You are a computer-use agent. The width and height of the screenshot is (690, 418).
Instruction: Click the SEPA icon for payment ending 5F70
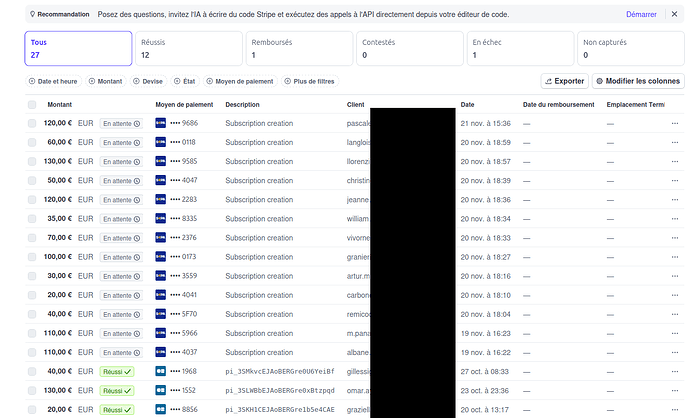(162, 314)
